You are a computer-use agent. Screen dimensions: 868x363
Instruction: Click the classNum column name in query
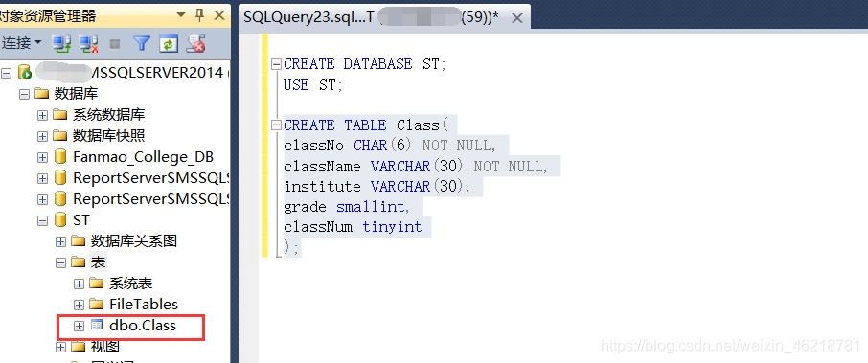pos(318,227)
